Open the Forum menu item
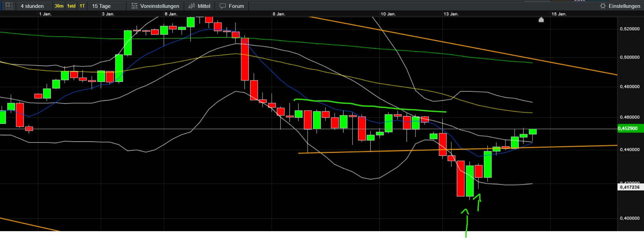This screenshot has width=644, height=238. pos(232,6)
